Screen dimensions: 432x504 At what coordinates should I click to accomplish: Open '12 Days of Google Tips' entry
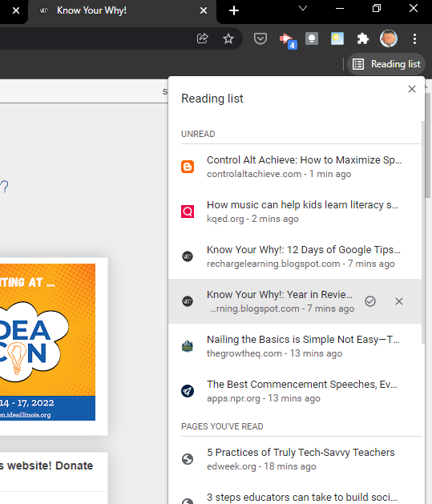(x=295, y=256)
